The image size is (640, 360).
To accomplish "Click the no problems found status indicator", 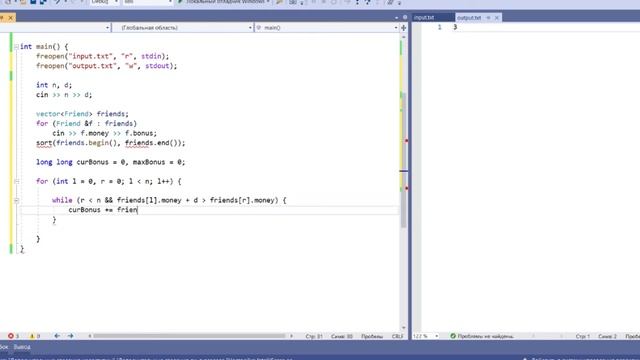I will point(482,336).
